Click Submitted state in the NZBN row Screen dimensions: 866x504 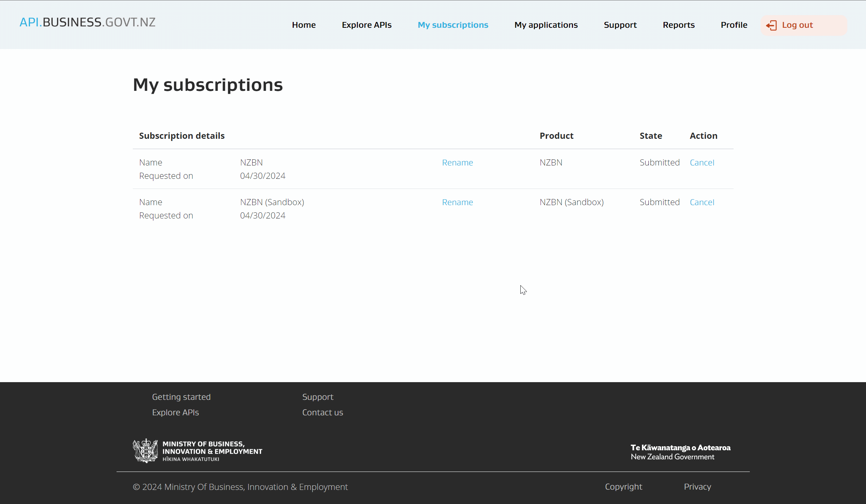[x=660, y=163]
